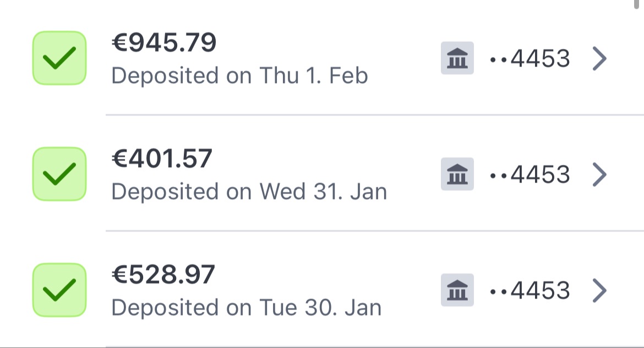The height and width of the screenshot is (348, 644).
Task: Click the "Deposited on Wed 31. Jan" label
Action: [x=249, y=191]
